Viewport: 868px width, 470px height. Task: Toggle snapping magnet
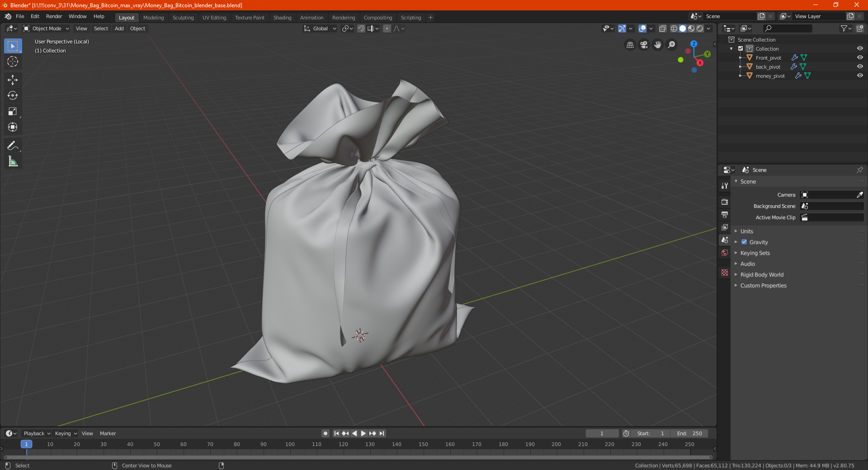click(361, 28)
